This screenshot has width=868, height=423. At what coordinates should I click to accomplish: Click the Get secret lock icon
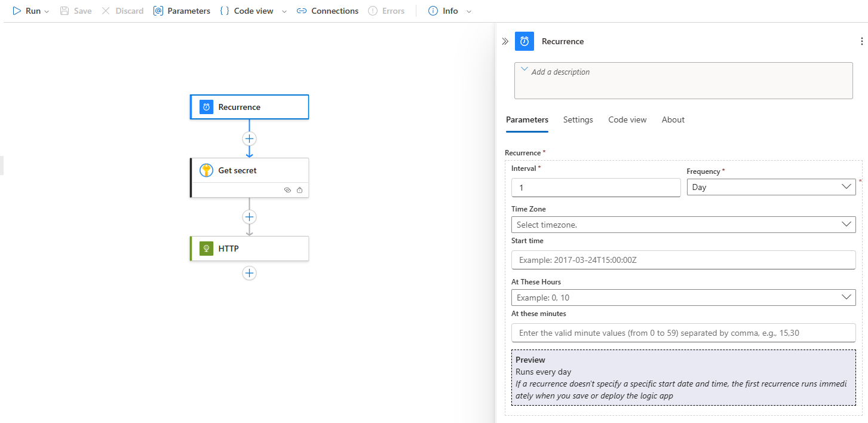pyautogui.click(x=299, y=190)
